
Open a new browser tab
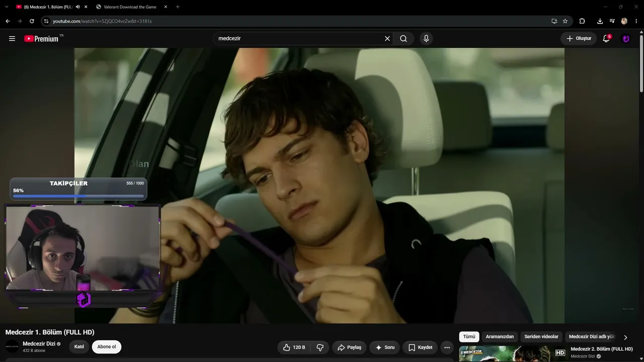pos(178,7)
